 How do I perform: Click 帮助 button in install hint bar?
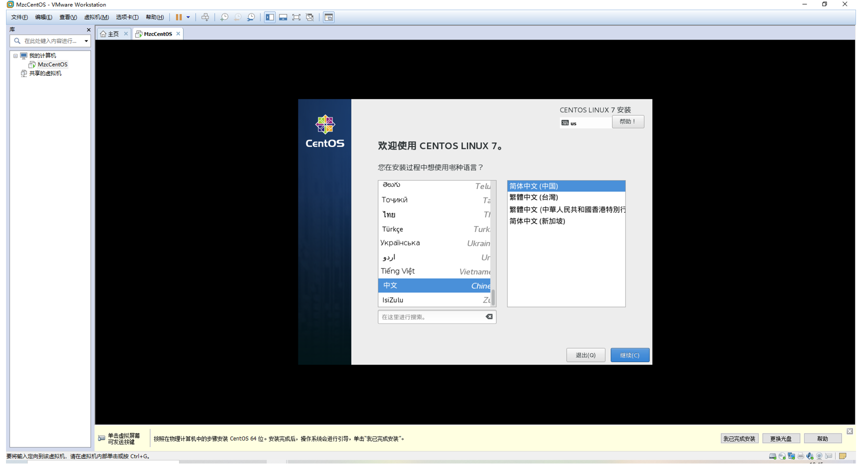(822, 439)
